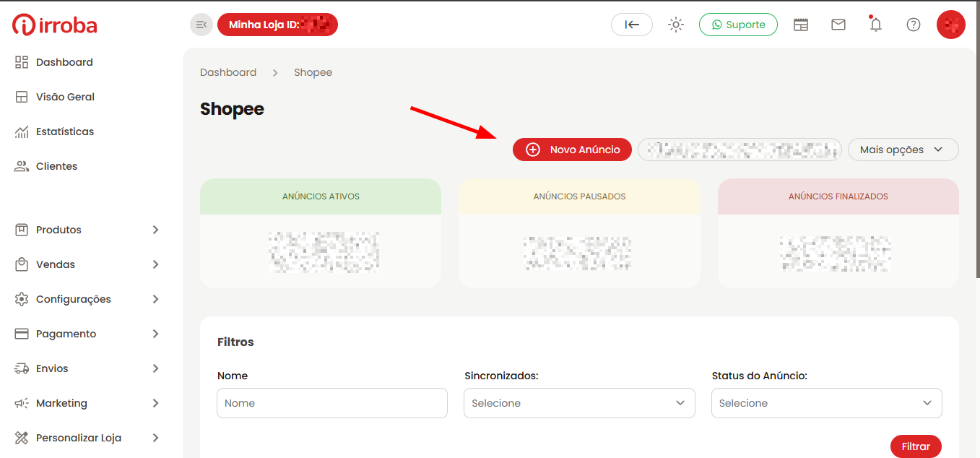Click the page vertical scrollbar
This screenshot has width=980, height=458.
click(977, 141)
